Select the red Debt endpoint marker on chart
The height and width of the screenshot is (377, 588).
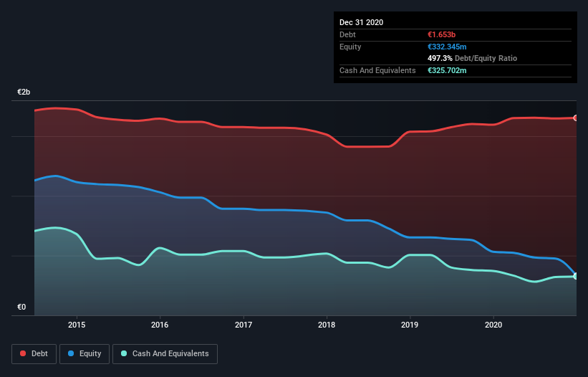click(576, 118)
